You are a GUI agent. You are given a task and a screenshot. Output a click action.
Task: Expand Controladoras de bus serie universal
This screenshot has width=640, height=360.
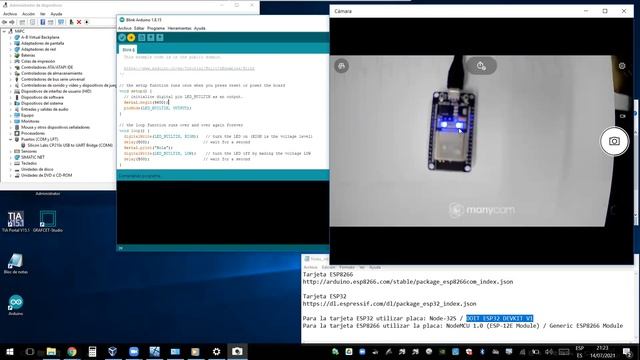[x=11, y=79]
